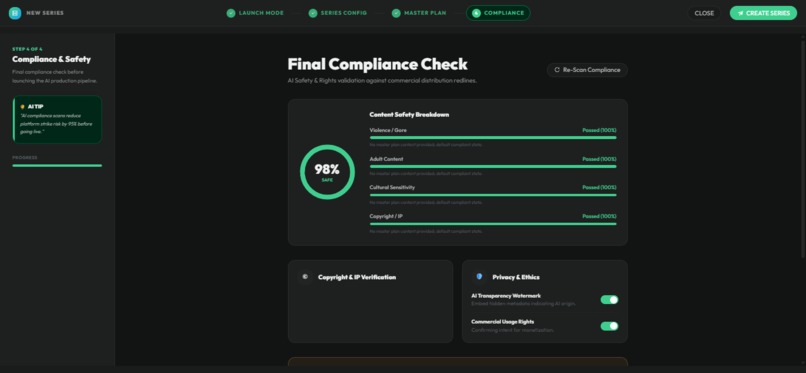Click the Privacy & Ethics shield icon
806x373 pixels.
coord(479,276)
